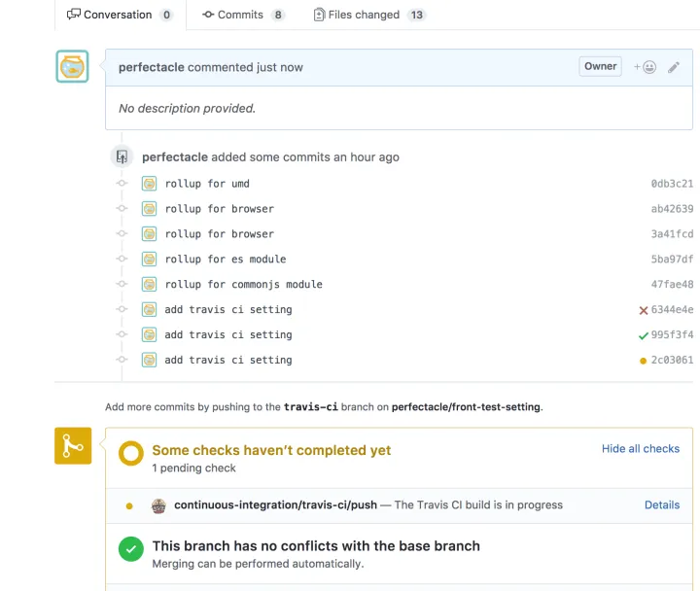
Task: Click the yellow merge branch icon
Action: pyautogui.click(x=73, y=445)
